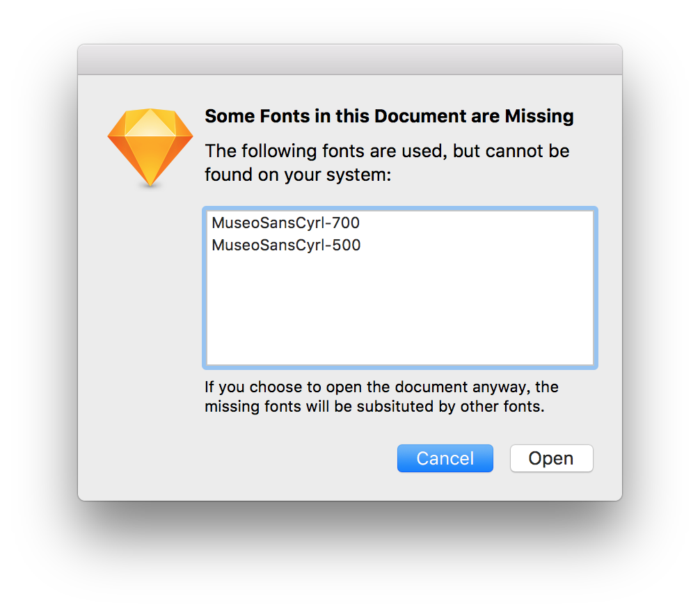Click the 'found on your system:' text line

[298, 175]
